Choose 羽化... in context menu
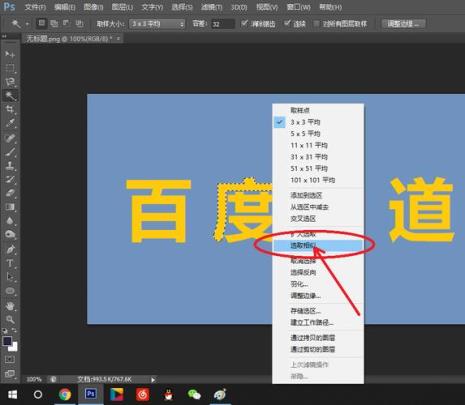The width and height of the screenshot is (465, 405). click(x=318, y=284)
